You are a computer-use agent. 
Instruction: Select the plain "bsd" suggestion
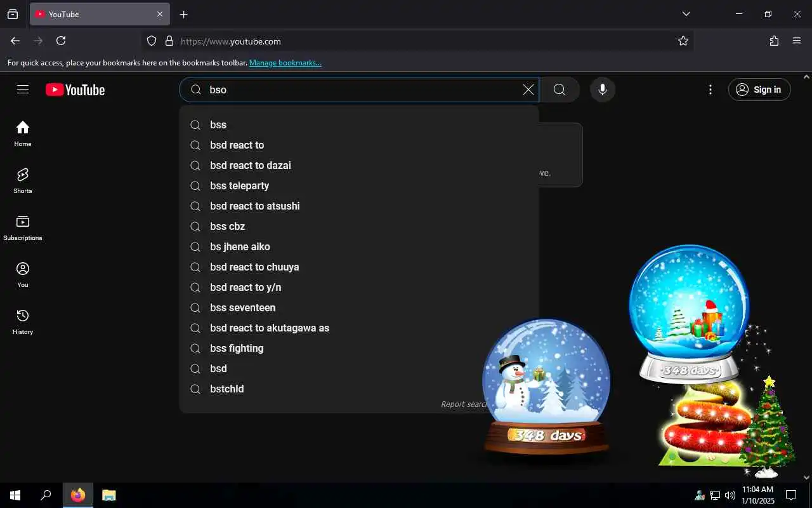[359, 369]
